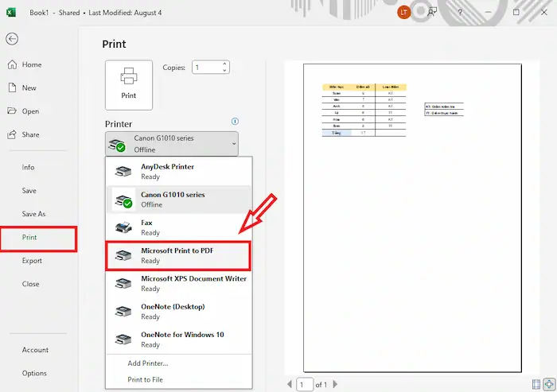Open the Export tab in sidebar

pos(32,261)
